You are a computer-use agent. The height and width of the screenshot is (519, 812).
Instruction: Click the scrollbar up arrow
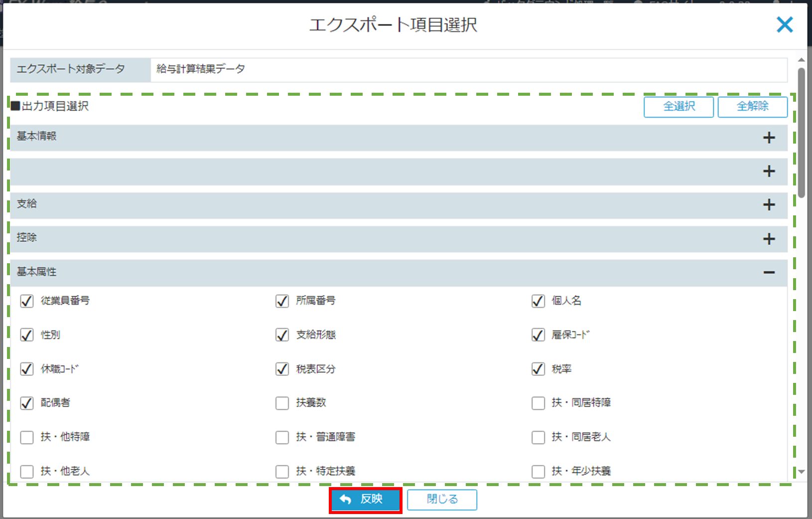801,60
